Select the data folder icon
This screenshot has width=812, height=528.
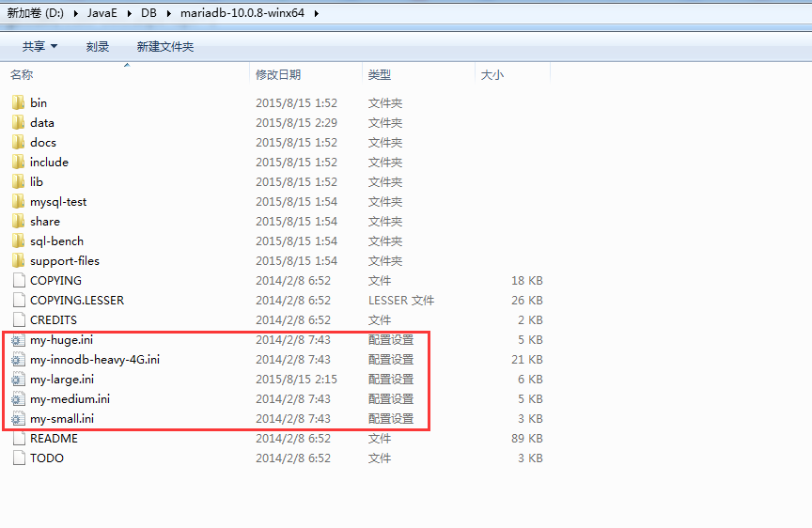tap(18, 122)
